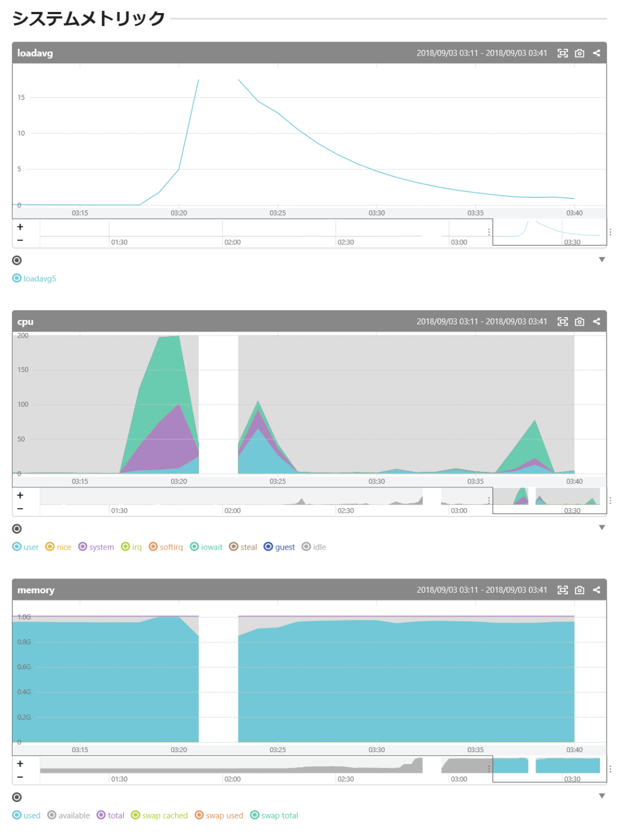Toggle the swap total memory series
Screen dimensions: 627x840
coord(274,815)
